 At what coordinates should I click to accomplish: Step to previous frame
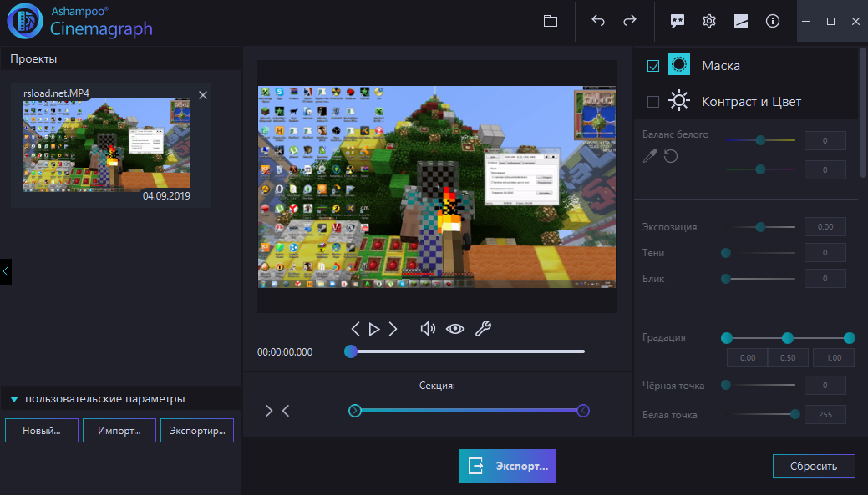pos(355,329)
